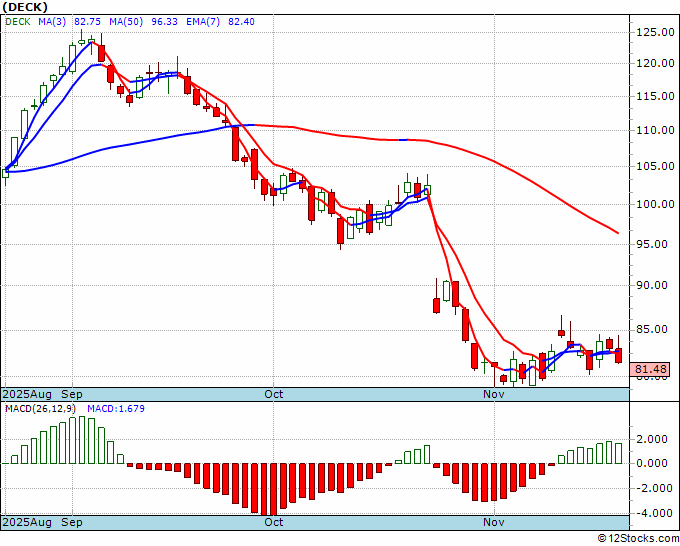680x546 pixels.
Task: Click the MACD:1.679 value readout
Action: pyautogui.click(x=116, y=409)
